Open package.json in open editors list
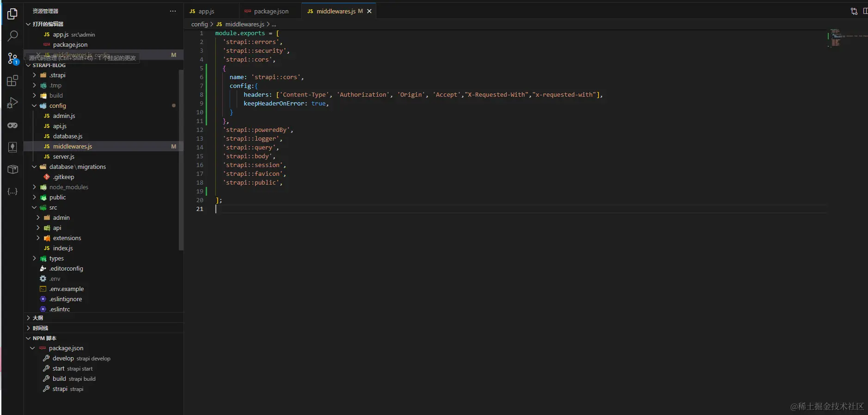The image size is (868, 415). (104, 45)
